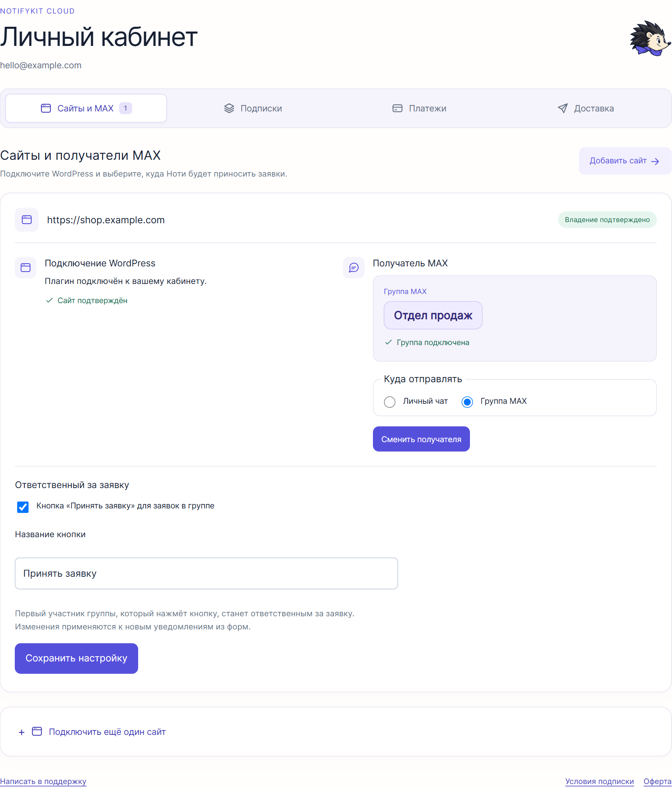Viewport: 672px width, 788px height.
Task: Open the Сайты и MAX tab
Action: click(86, 108)
